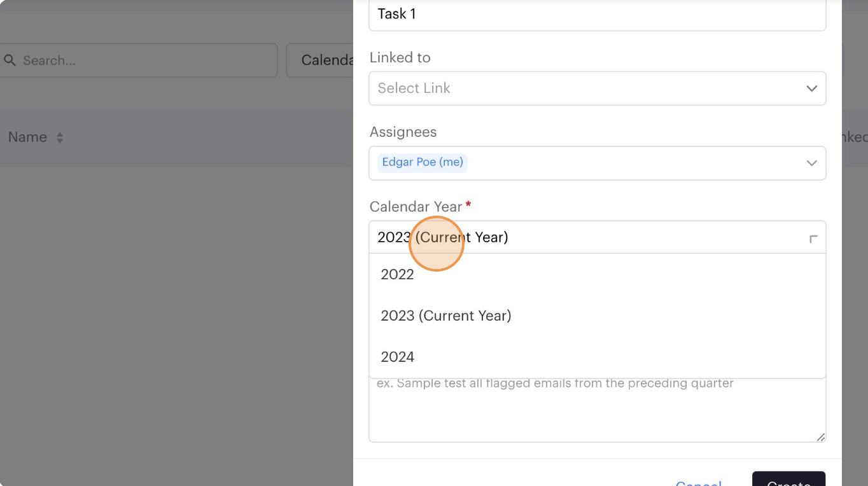
Task: Select 2022 from the year list
Action: click(398, 274)
